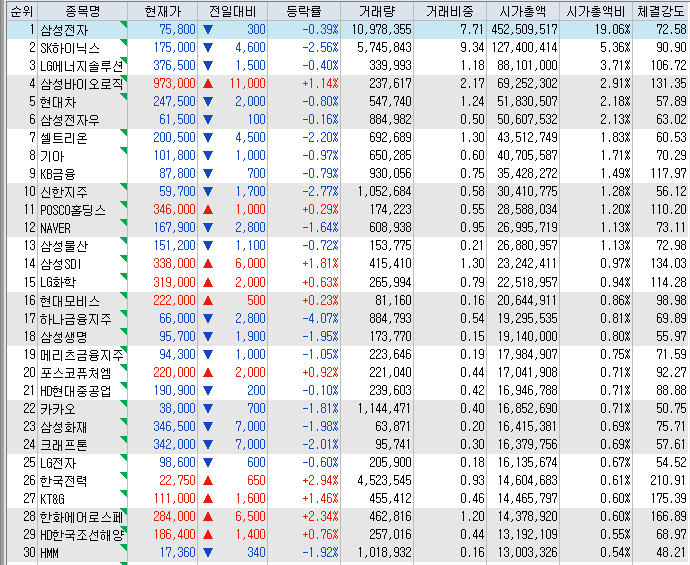
Task: Click 신한지주 change rate -2.77%
Action: coord(320,192)
